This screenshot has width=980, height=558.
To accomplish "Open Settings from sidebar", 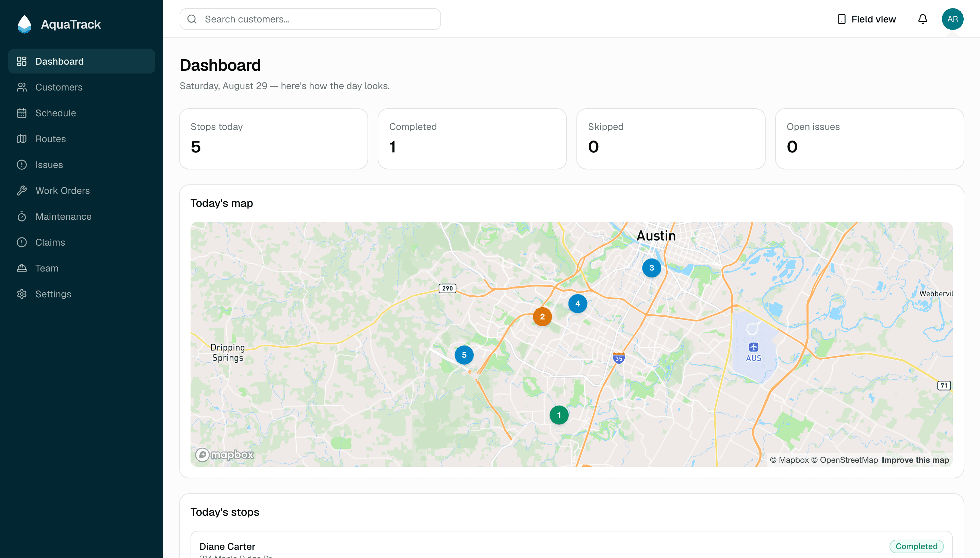I will click(x=82, y=294).
